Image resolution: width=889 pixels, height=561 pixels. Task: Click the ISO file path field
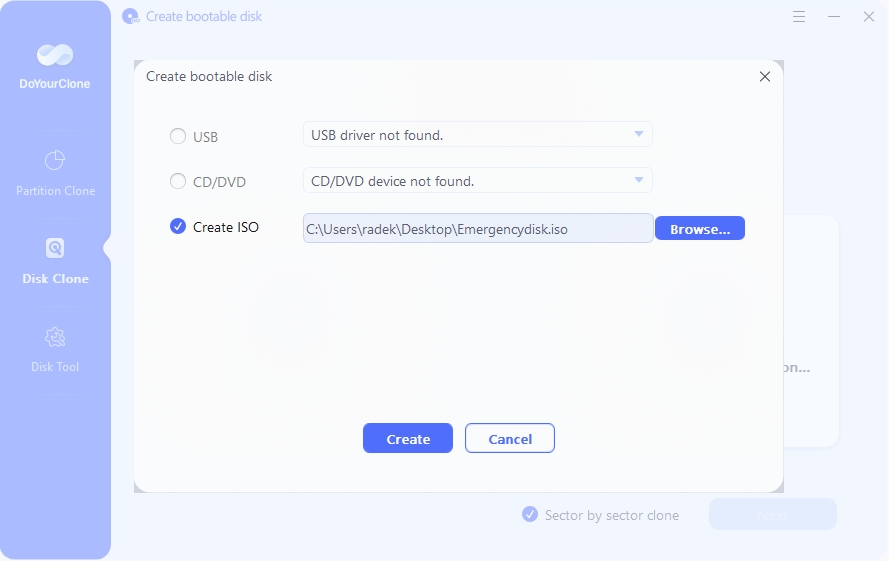[x=478, y=229]
